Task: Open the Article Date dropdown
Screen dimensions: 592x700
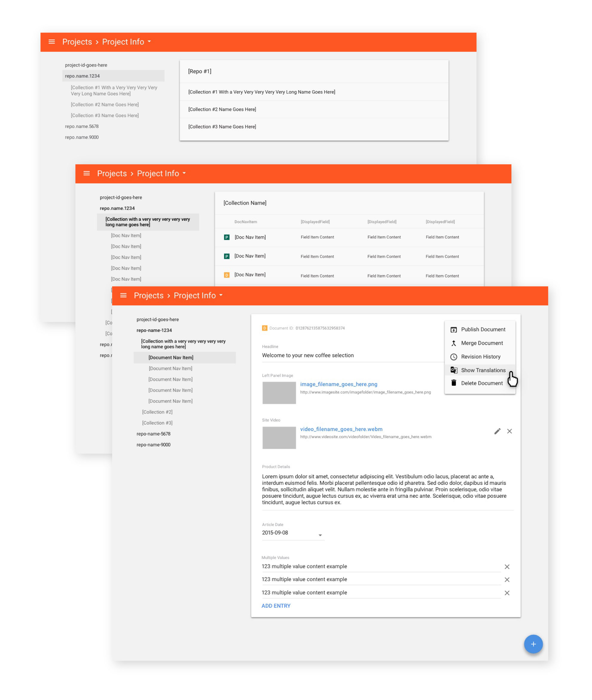Action: click(x=321, y=535)
